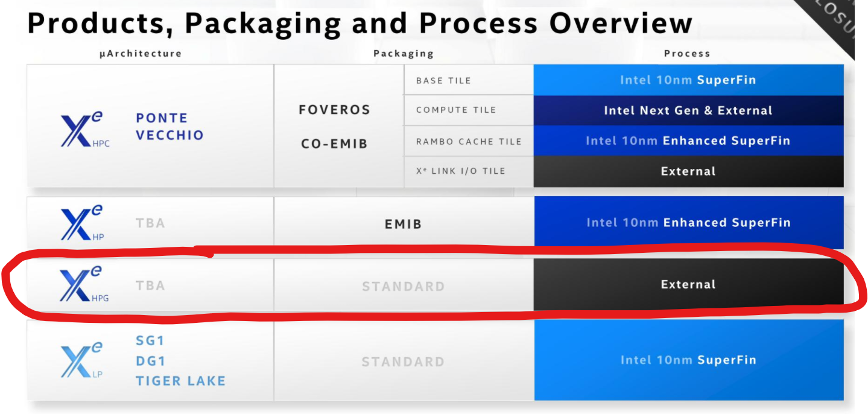
Task: Click the DG1 product label
Action: tap(150, 361)
